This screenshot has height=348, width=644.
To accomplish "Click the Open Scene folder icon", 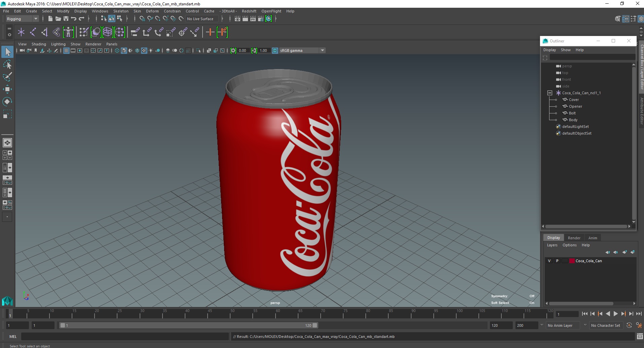I will tap(58, 19).
